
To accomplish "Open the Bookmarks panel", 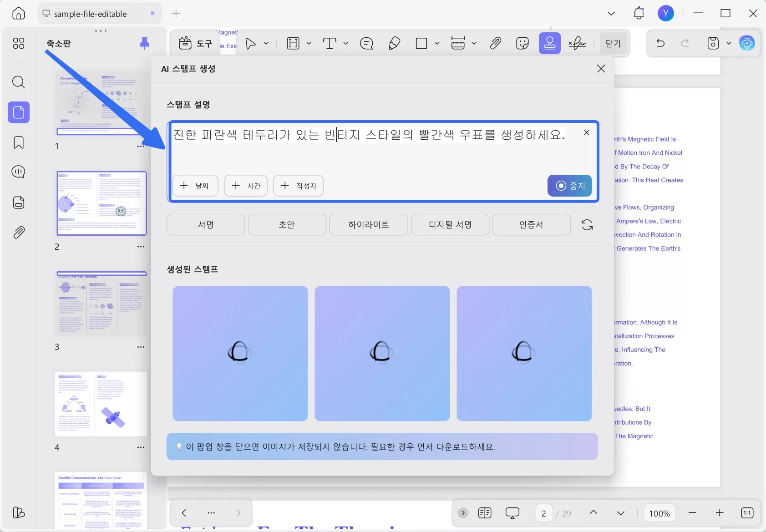I will pyautogui.click(x=19, y=142).
